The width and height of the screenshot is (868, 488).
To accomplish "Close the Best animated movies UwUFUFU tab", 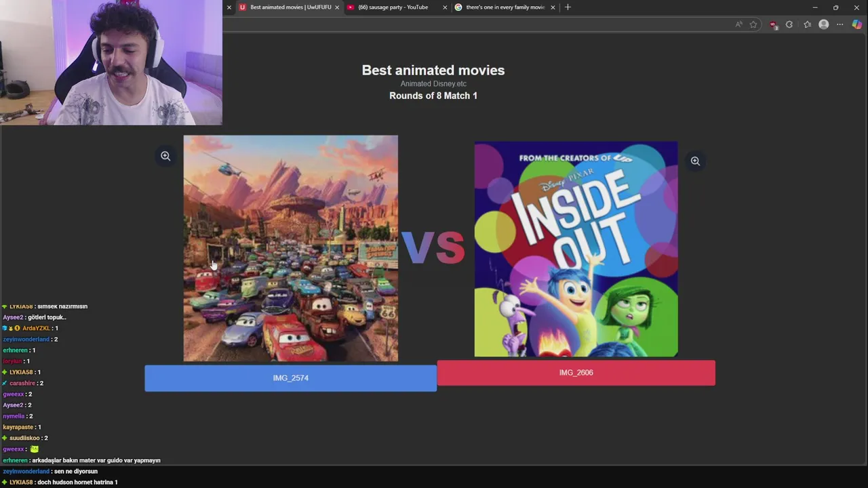I will click(337, 7).
